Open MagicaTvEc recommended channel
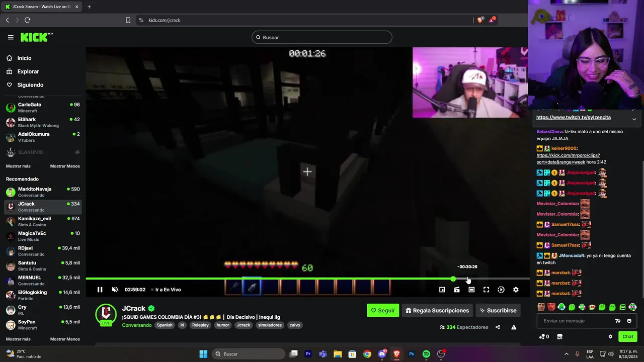The height and width of the screenshot is (362, 644). 43,236
